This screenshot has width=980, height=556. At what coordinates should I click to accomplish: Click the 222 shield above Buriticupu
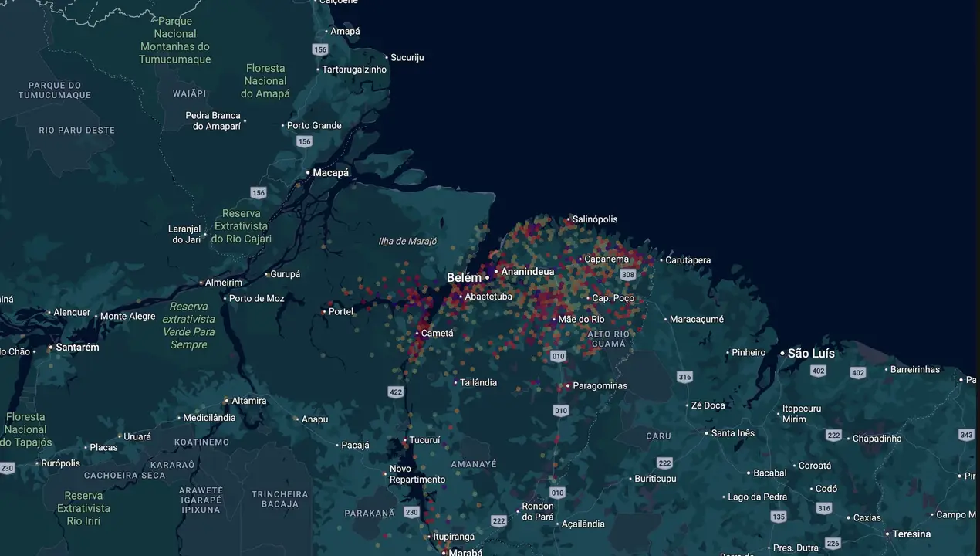[665, 463]
